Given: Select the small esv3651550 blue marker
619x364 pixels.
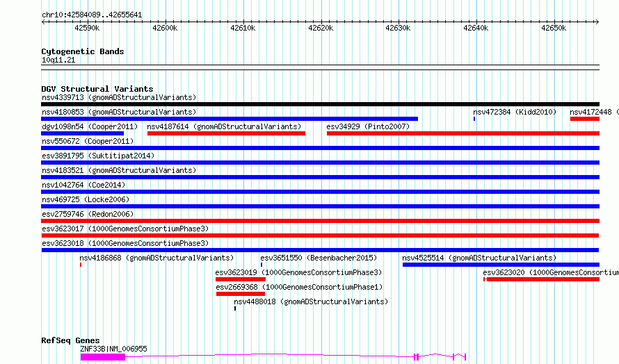Looking at the screenshot, I should (262, 265).
